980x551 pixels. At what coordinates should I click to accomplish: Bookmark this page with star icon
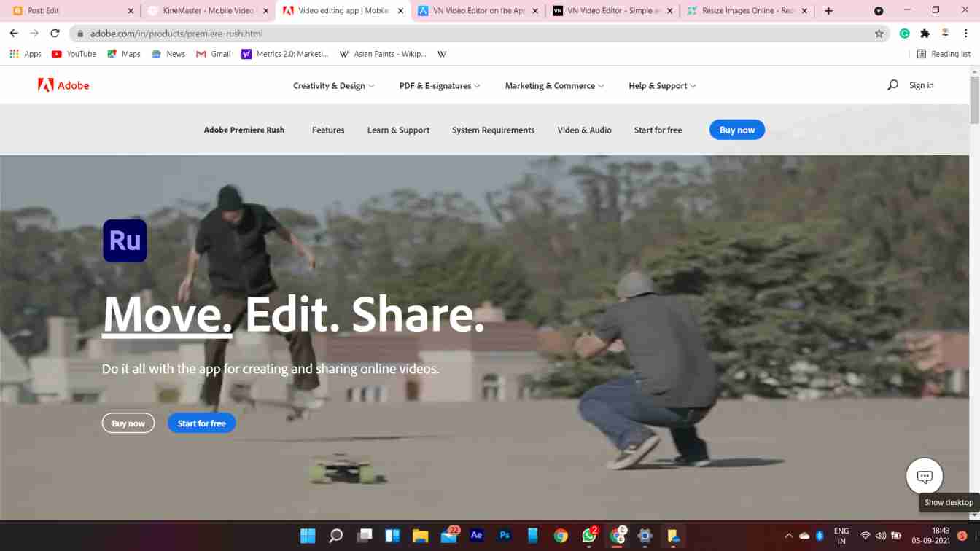[879, 34]
